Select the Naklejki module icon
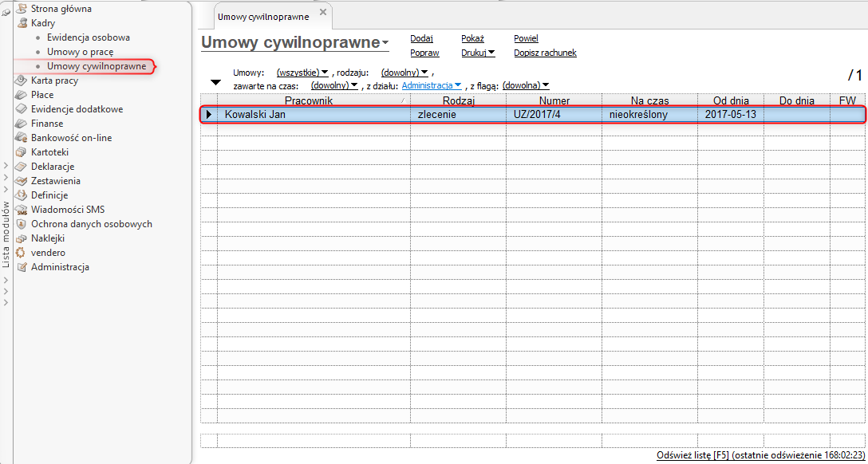 coord(22,239)
